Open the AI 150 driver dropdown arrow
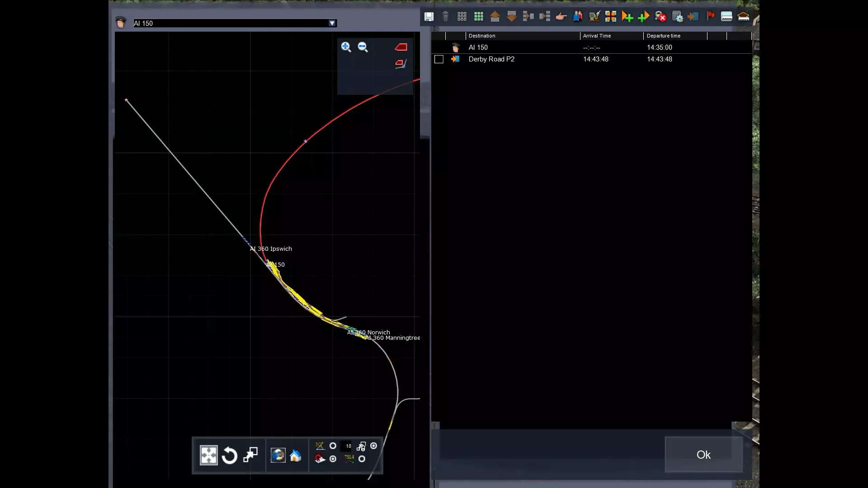The width and height of the screenshot is (868, 488). 332,23
